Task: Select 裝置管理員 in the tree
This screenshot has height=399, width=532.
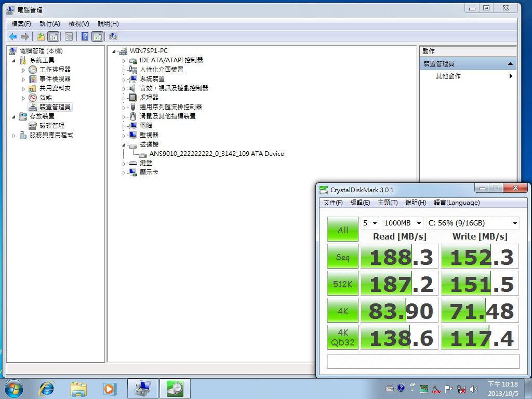Action: (55, 107)
